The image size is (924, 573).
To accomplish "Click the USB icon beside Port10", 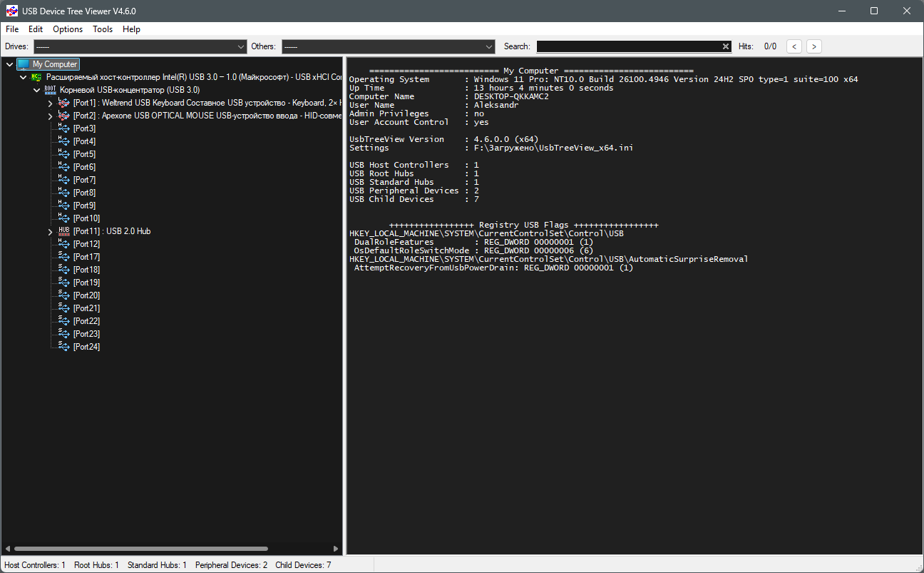I will click(x=64, y=218).
